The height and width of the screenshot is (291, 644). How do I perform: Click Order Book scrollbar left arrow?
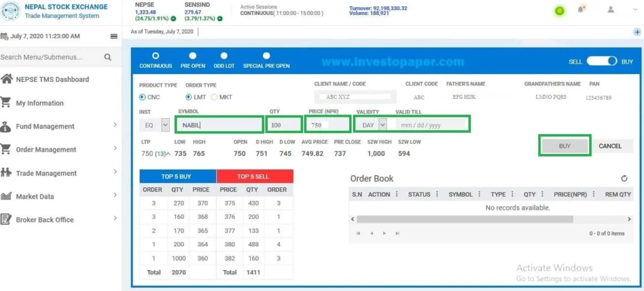coord(352,219)
